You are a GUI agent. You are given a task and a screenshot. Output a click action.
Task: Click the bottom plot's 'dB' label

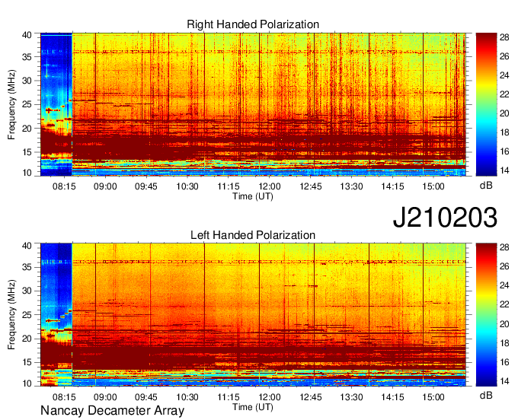(486, 396)
